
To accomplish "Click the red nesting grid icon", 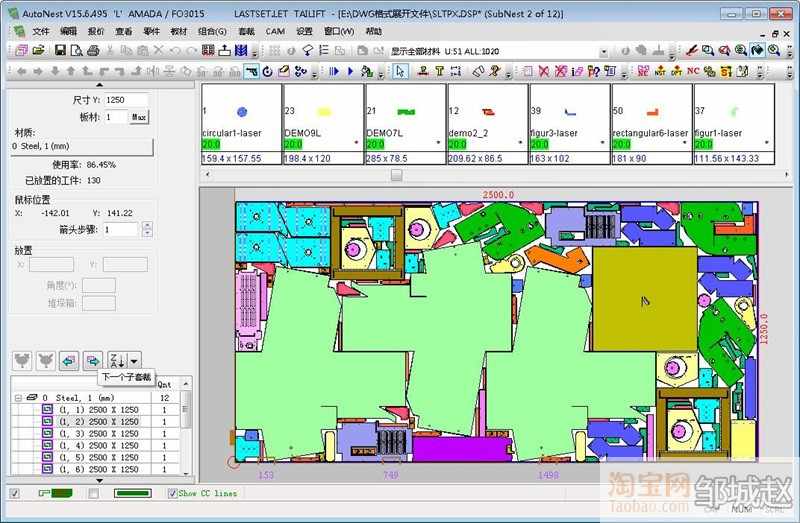I will pos(208,51).
